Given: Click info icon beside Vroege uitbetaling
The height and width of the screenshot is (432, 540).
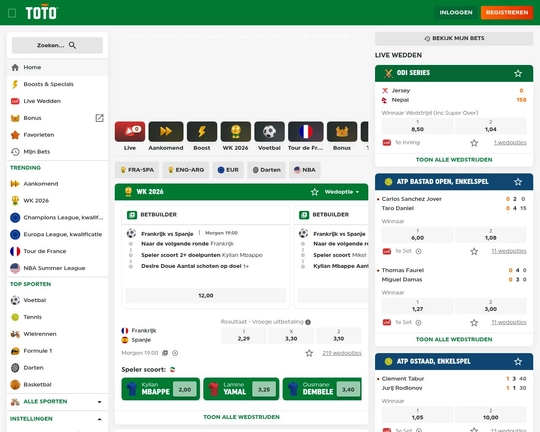Looking at the screenshot, I should pyautogui.click(x=308, y=322).
